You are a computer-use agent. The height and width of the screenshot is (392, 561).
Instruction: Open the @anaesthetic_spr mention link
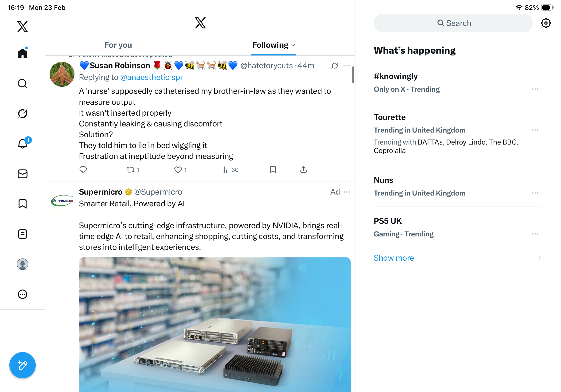[x=152, y=78]
